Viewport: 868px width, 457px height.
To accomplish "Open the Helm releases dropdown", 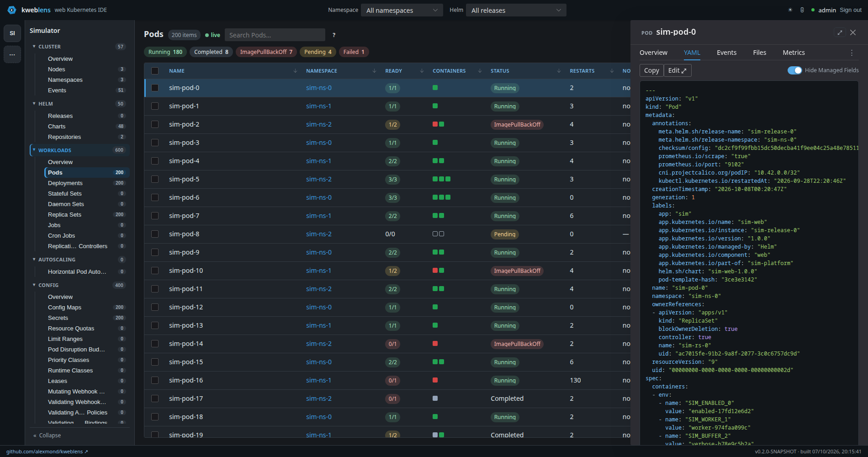I will coord(516,10).
